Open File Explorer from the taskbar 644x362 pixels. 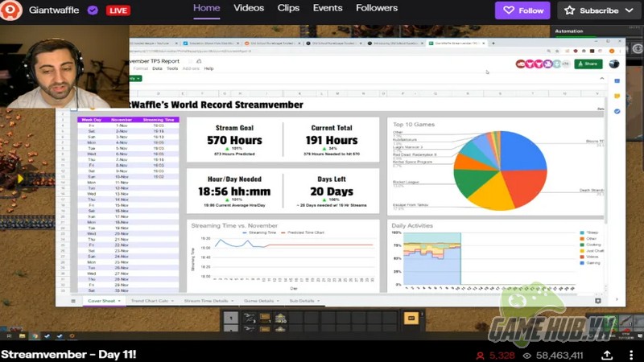23,335
